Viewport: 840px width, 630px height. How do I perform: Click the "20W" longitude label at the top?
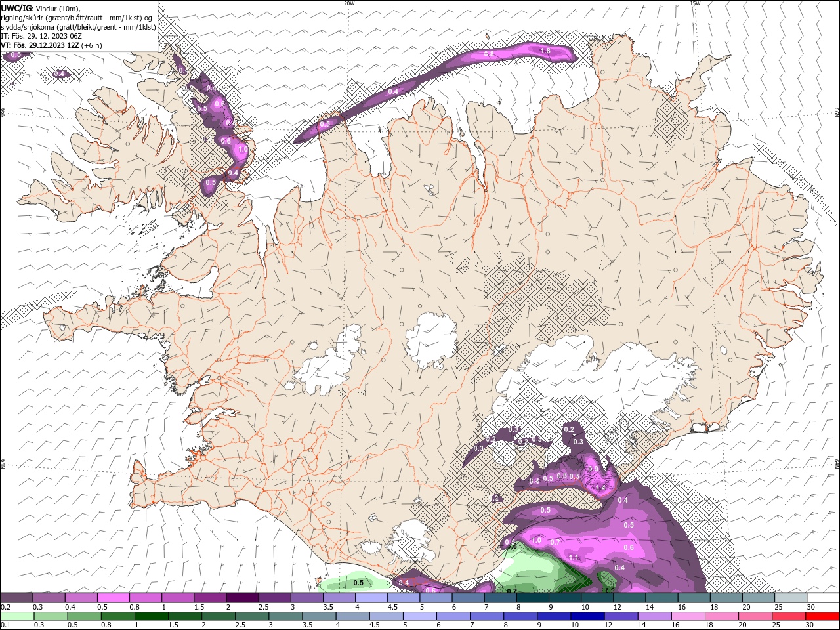(349, 3)
